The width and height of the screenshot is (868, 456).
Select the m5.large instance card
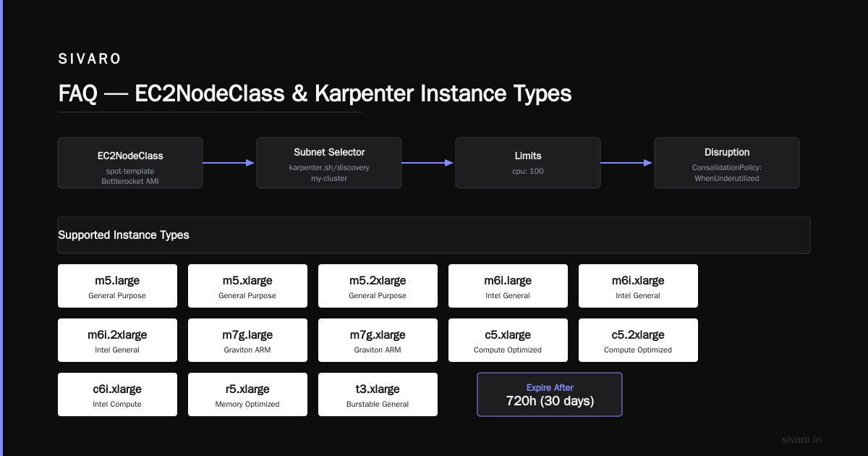(x=117, y=286)
